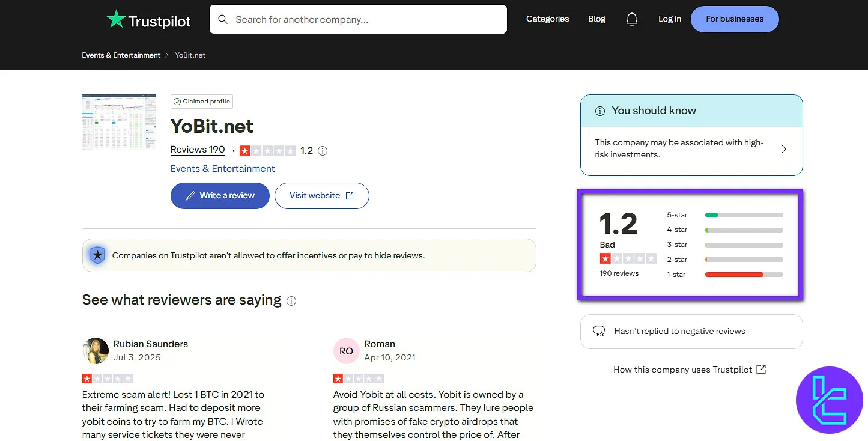Filter by 2-star rating row
The height and width of the screenshot is (441, 868).
tap(725, 260)
